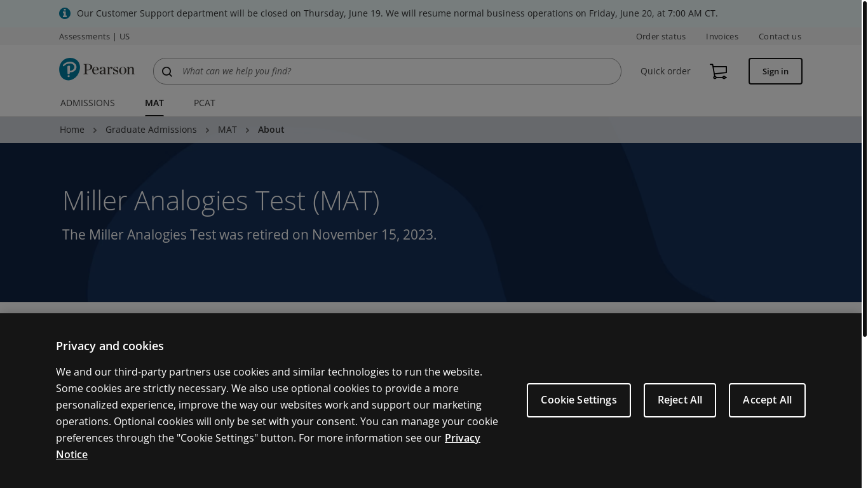Click the search magnifier icon
868x488 pixels.
pos(167,72)
